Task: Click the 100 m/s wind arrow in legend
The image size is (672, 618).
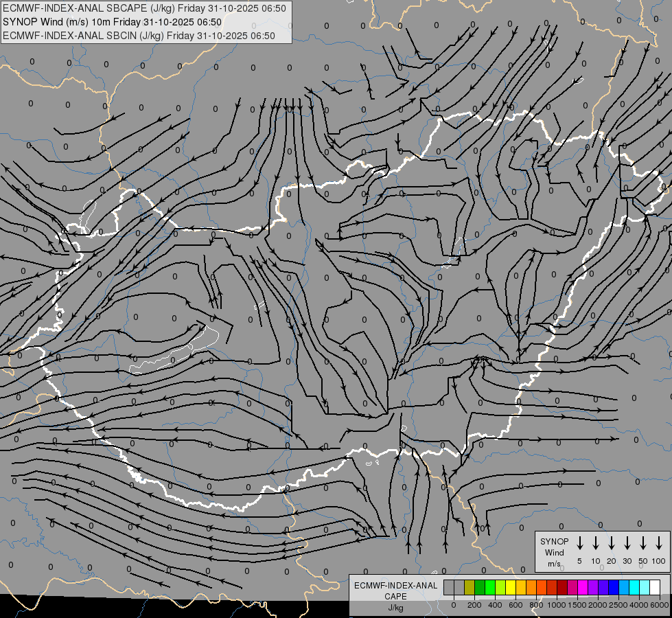Action: [659, 542]
